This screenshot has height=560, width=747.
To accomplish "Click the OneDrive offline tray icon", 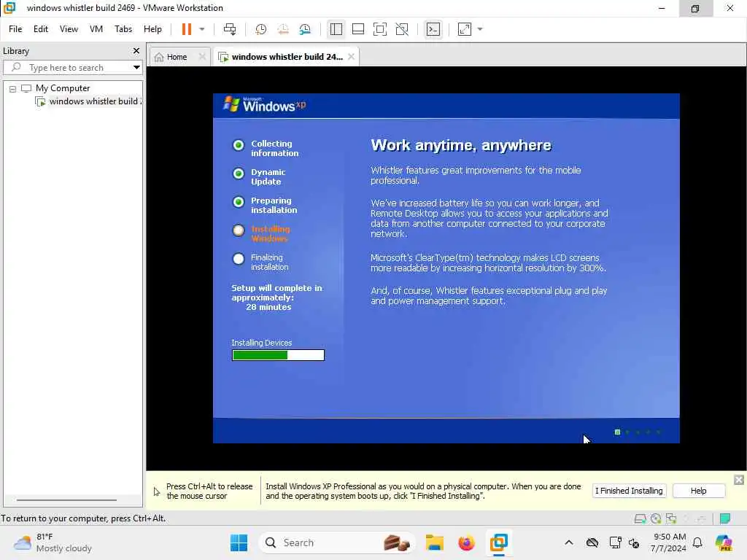I will point(592,542).
